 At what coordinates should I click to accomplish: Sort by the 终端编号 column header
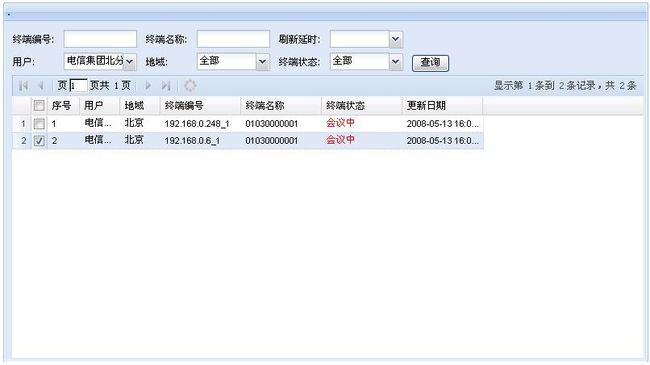coord(200,106)
